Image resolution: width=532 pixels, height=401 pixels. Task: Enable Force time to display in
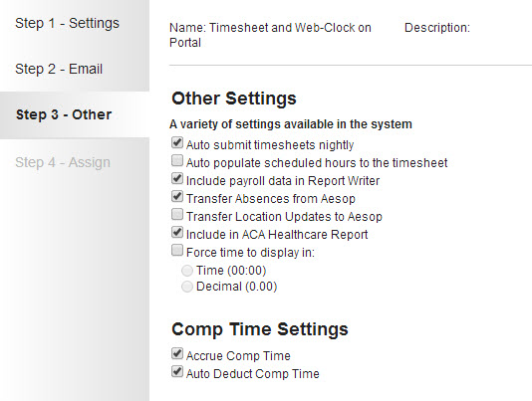[x=177, y=251]
